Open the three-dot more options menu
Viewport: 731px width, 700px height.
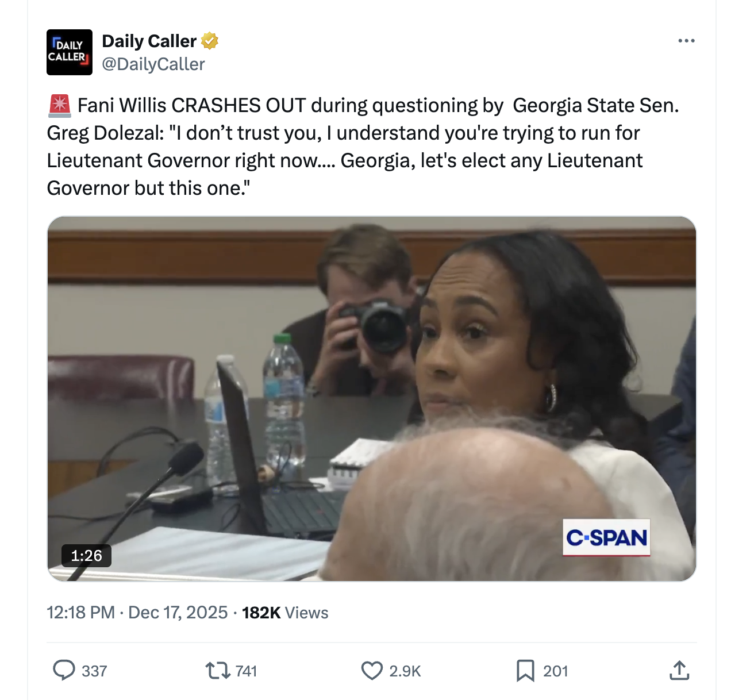tap(686, 41)
